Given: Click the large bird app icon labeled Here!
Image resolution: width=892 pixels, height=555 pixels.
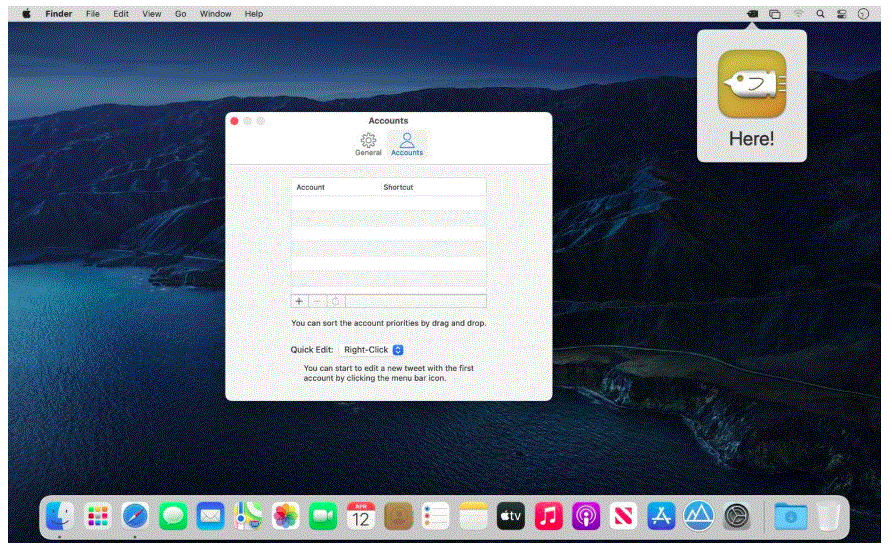Looking at the screenshot, I should click(752, 84).
